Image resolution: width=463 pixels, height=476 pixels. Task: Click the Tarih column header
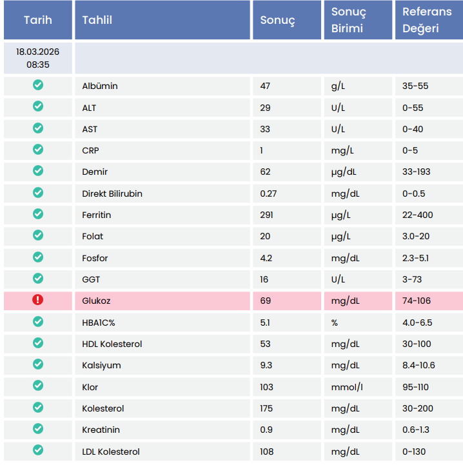38,20
